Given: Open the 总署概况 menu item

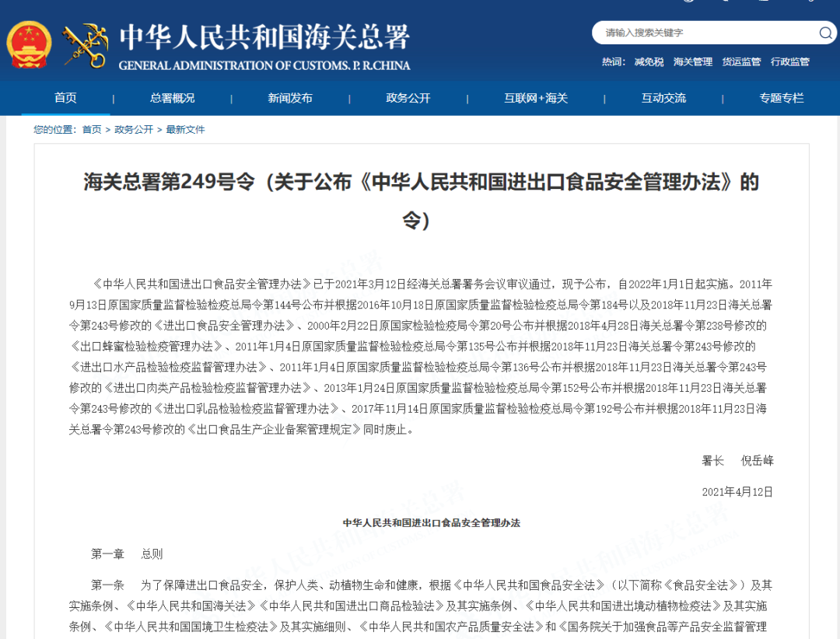Looking at the screenshot, I should 173,98.
